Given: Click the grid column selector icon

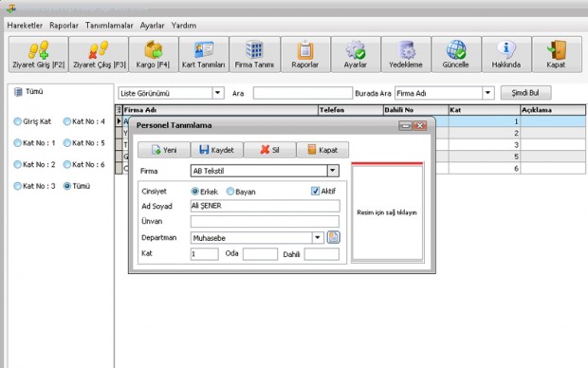Looking at the screenshot, I should (119, 110).
